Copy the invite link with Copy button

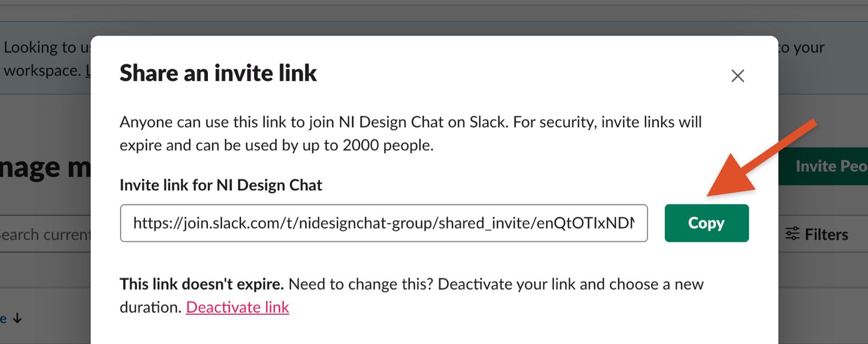pyautogui.click(x=706, y=223)
